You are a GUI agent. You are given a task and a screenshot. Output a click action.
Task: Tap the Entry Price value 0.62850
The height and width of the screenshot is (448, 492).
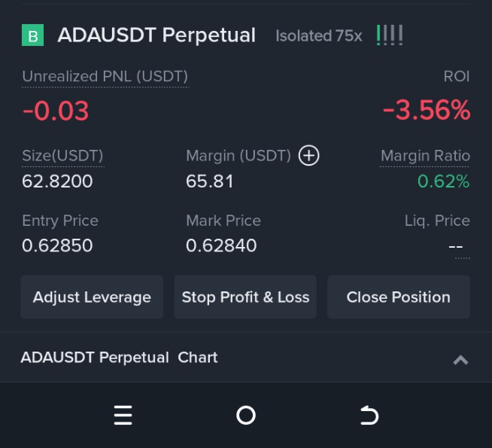tap(57, 245)
